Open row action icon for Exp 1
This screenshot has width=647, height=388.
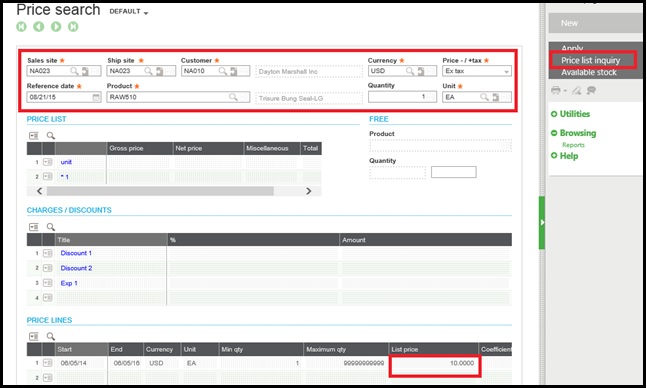(x=48, y=283)
